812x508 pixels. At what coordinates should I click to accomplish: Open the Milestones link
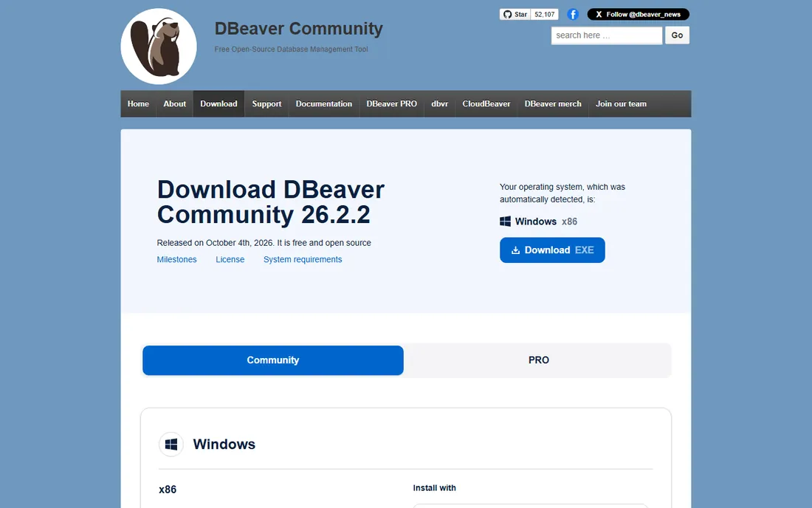pos(176,259)
